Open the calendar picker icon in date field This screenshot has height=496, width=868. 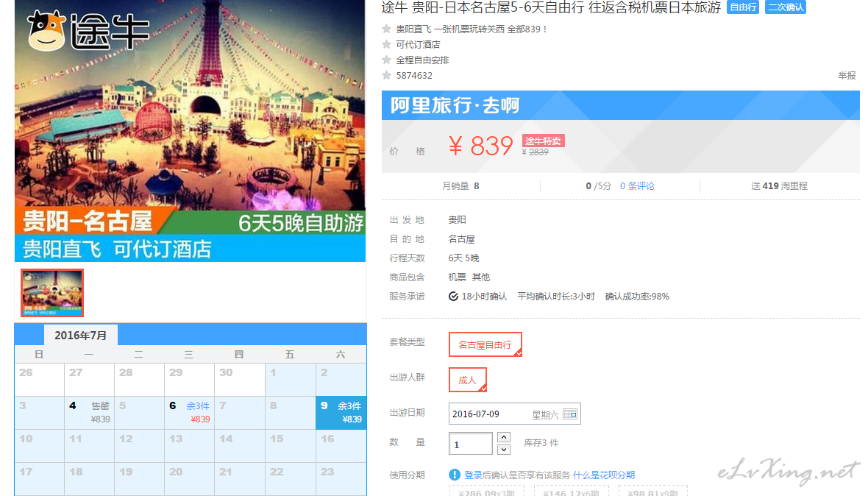[569, 414]
